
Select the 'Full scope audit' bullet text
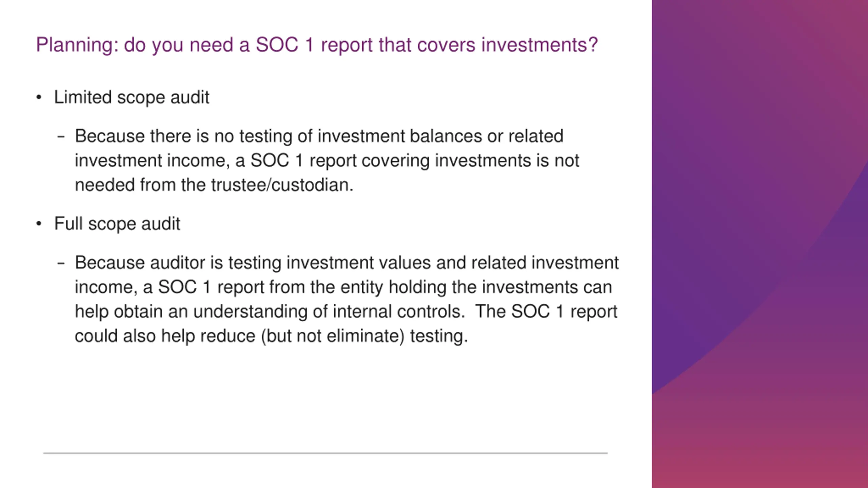pyautogui.click(x=117, y=224)
